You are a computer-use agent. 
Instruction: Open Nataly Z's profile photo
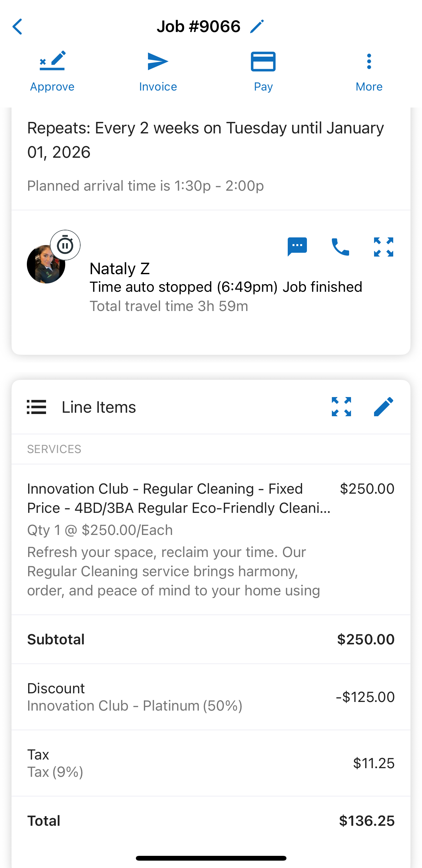coord(46,265)
